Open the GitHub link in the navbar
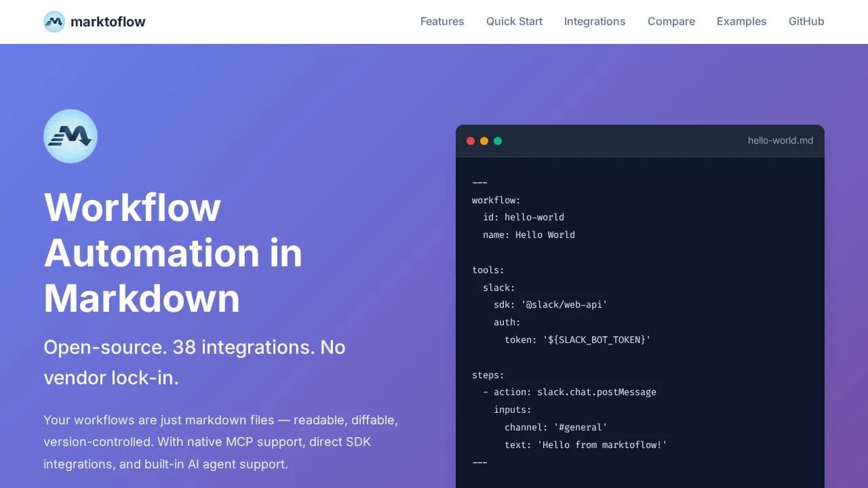The image size is (868, 488). click(x=806, y=21)
